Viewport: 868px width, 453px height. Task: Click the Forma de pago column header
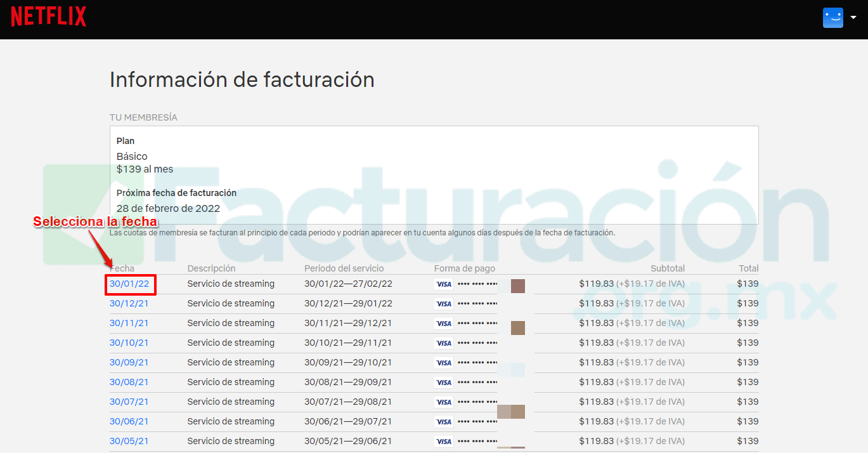pyautogui.click(x=465, y=268)
